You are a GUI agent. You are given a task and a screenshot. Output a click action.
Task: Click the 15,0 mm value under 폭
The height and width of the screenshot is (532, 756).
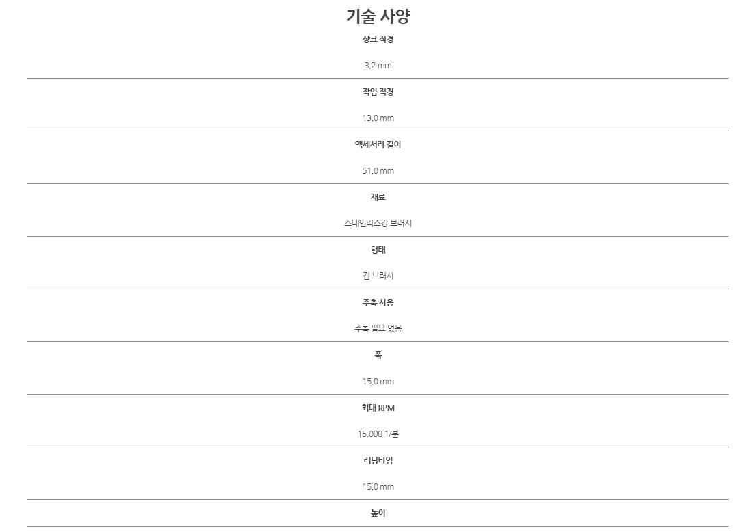[x=378, y=381]
